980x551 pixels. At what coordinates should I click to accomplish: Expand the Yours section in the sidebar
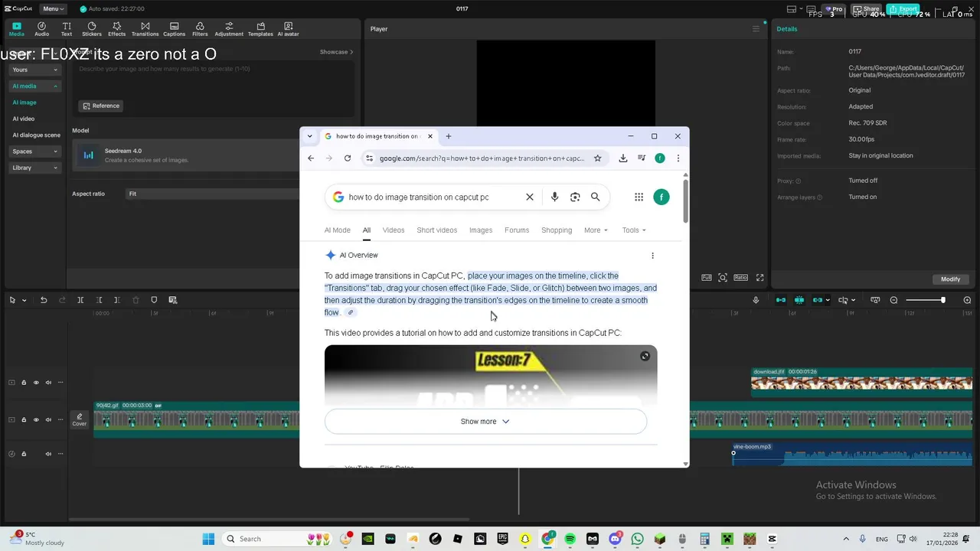pos(35,70)
